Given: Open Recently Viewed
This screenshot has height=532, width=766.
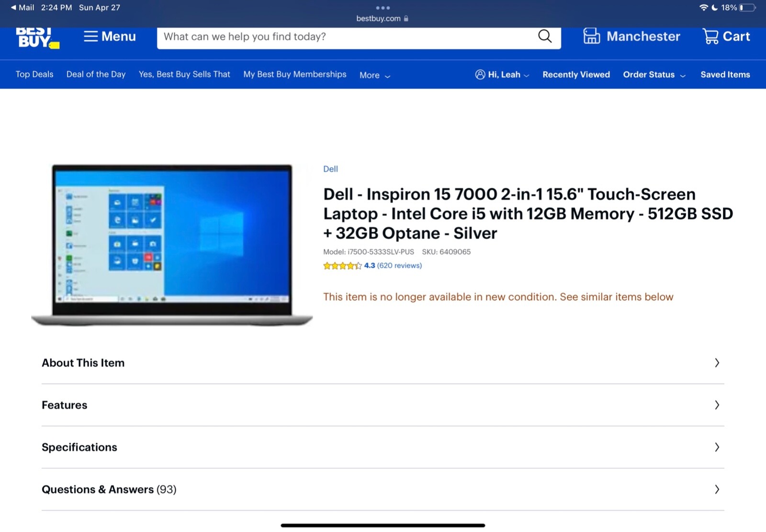Looking at the screenshot, I should tap(576, 75).
